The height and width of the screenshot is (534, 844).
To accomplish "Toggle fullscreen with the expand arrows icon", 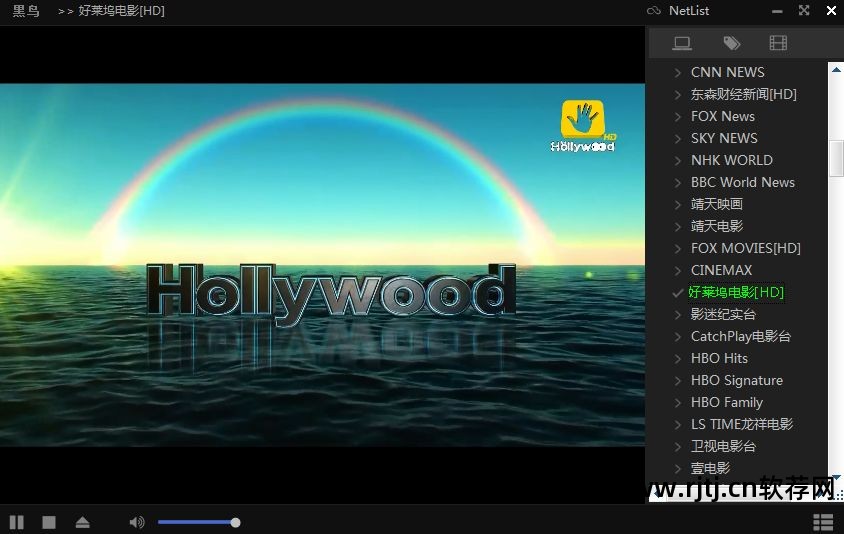I will [804, 11].
